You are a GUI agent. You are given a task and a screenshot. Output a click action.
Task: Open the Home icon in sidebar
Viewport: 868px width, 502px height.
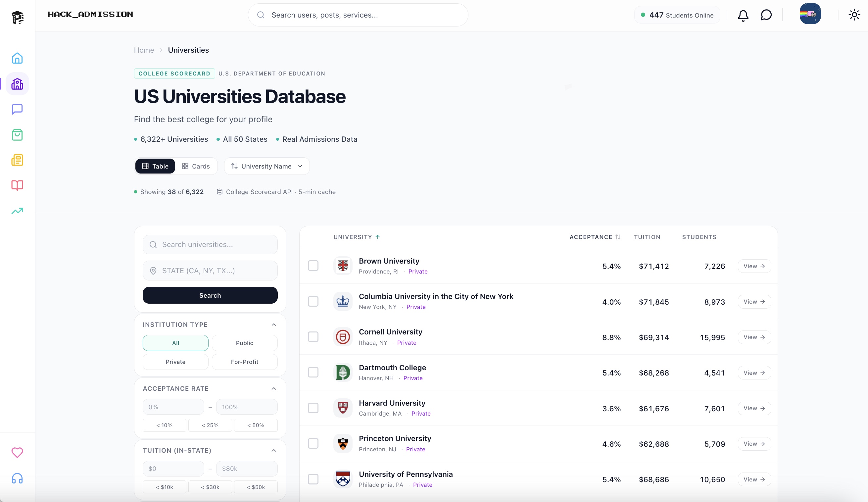17,58
